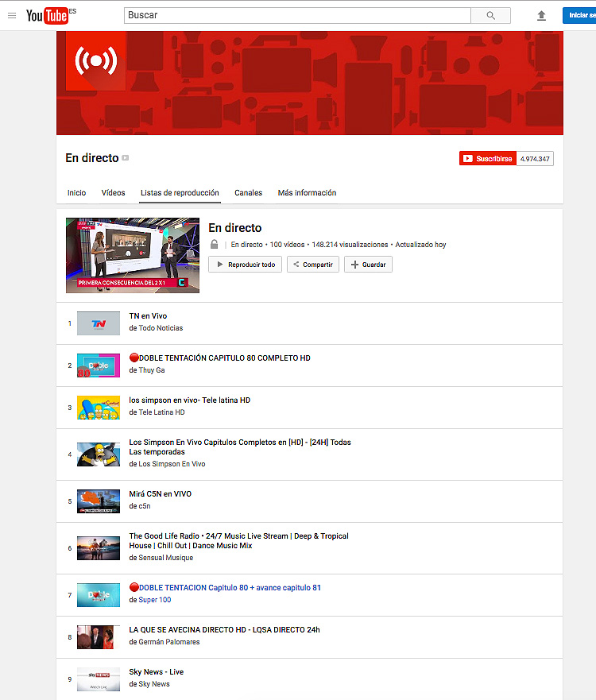
Task: Click LA QUE SE AVECINA thumbnail
Action: (x=99, y=637)
